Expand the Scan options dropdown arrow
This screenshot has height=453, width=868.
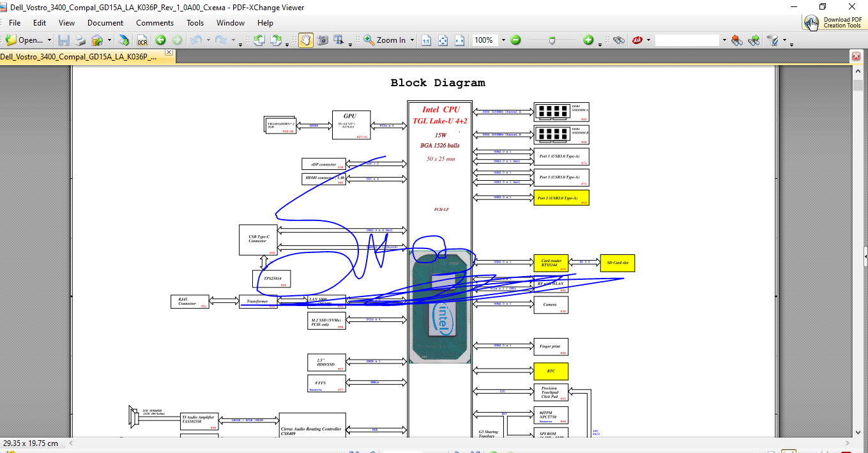[109, 40]
